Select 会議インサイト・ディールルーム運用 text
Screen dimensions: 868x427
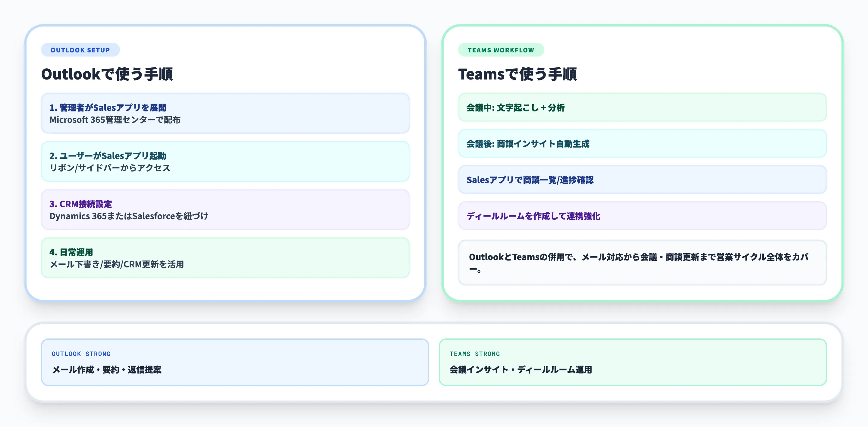click(521, 369)
